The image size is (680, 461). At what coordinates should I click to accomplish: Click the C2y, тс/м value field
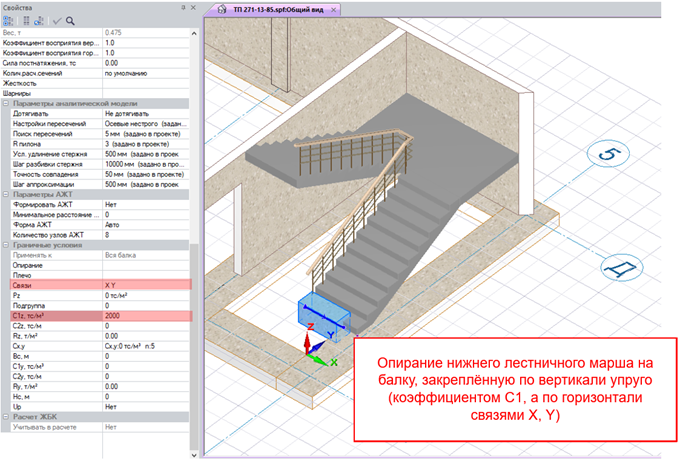[146, 376]
